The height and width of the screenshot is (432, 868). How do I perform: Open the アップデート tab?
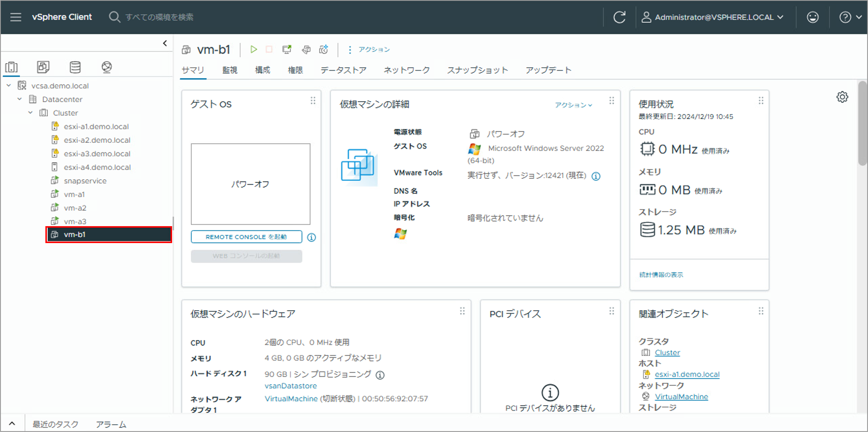548,70
